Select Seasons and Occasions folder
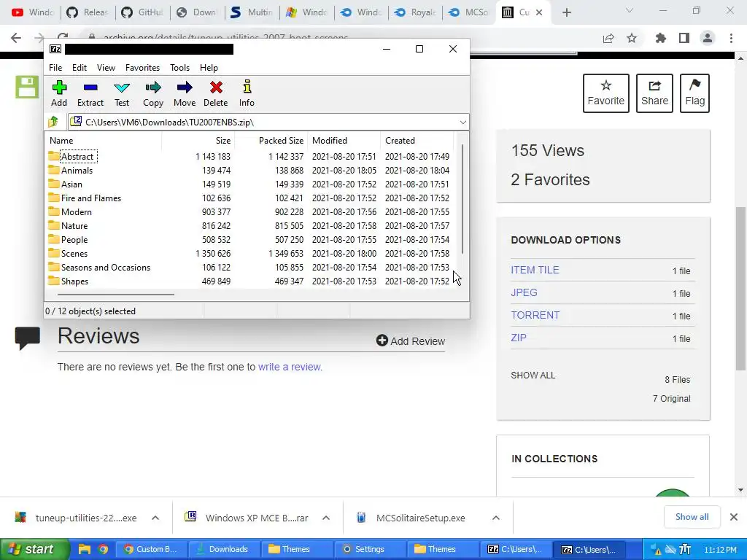Screen dimensions: 747x560 tap(99, 267)
